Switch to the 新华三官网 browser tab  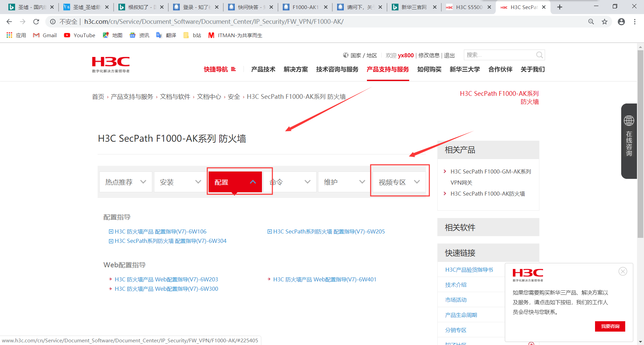414,7
